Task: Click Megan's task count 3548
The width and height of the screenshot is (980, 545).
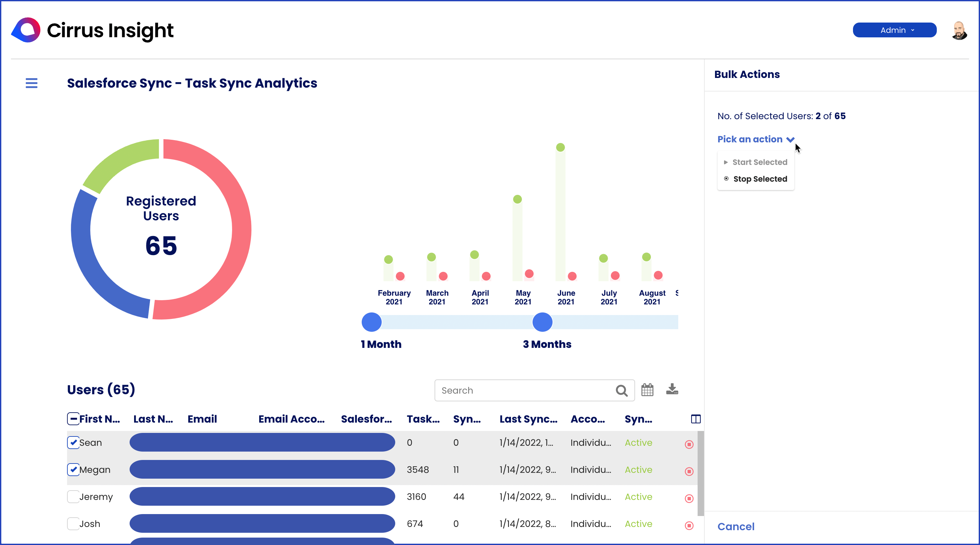Action: click(x=418, y=469)
